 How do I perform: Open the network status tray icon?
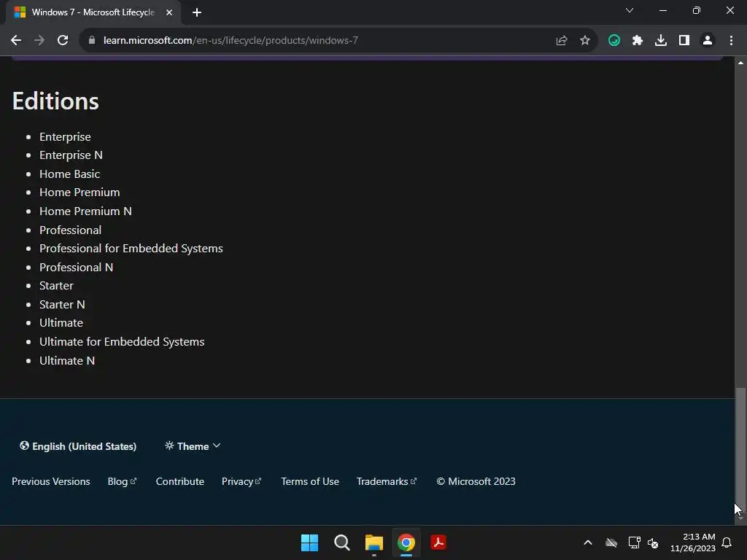634,542
